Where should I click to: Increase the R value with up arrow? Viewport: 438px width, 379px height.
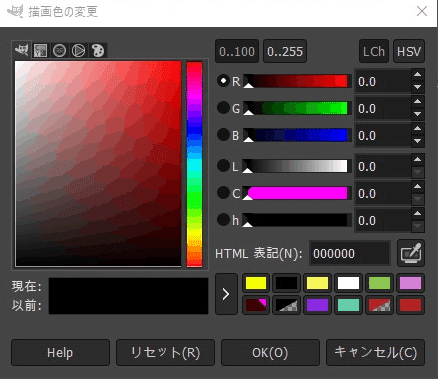417,75
